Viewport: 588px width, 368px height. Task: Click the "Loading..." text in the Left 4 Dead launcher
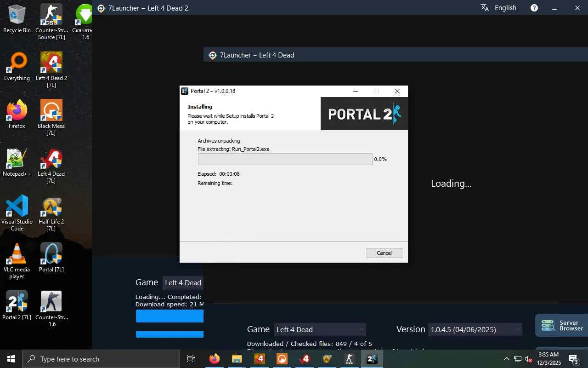click(451, 184)
